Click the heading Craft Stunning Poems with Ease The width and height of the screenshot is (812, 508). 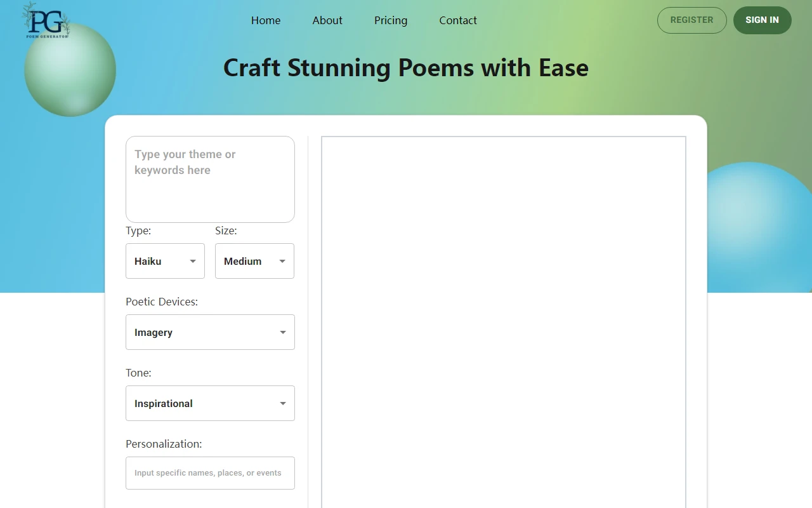point(405,67)
